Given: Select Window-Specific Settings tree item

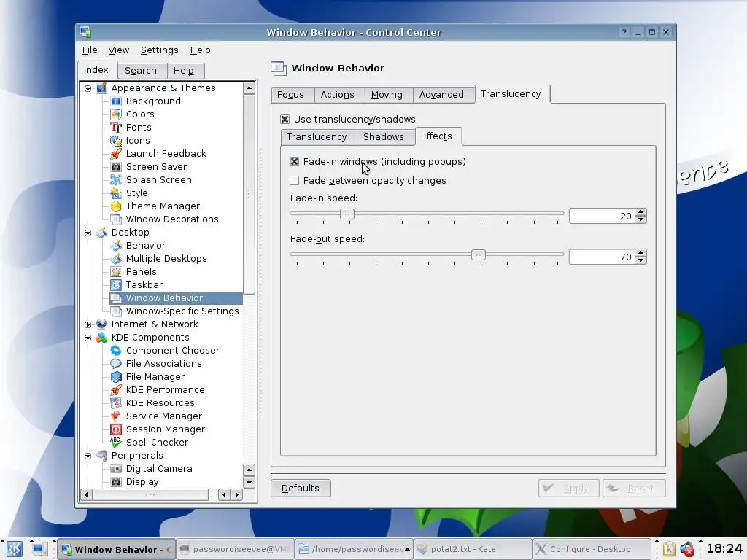Looking at the screenshot, I should click(182, 311).
